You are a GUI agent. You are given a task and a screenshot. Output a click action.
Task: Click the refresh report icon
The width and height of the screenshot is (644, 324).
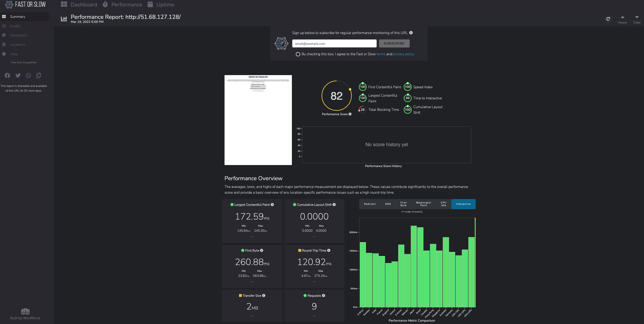[608, 19]
